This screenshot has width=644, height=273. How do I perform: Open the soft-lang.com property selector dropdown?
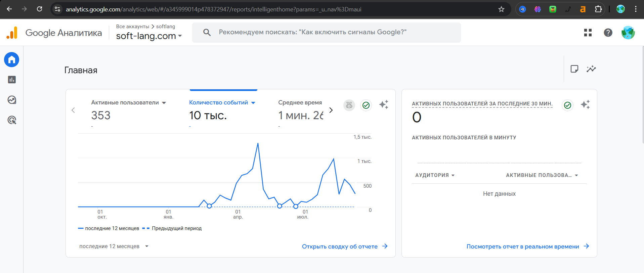(149, 36)
